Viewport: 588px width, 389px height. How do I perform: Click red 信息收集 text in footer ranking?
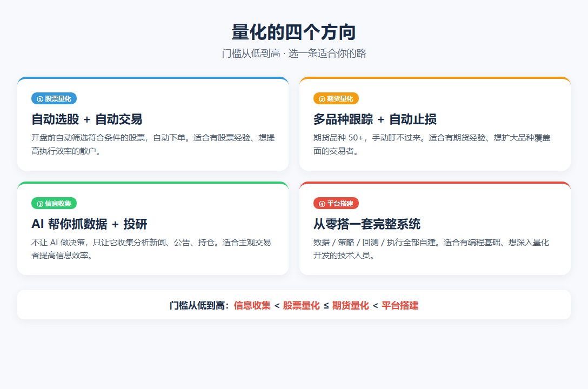click(x=252, y=305)
